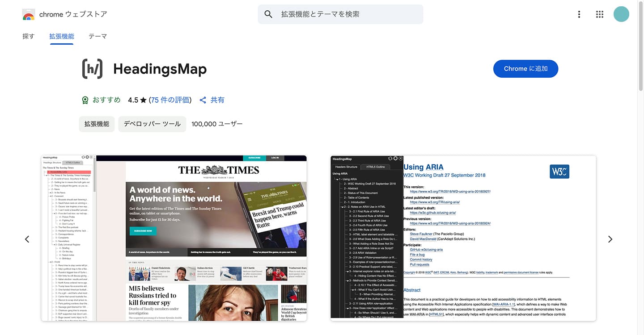The width and height of the screenshot is (644, 335).
Task: Click the Chrome に追加 button
Action: [x=525, y=69]
